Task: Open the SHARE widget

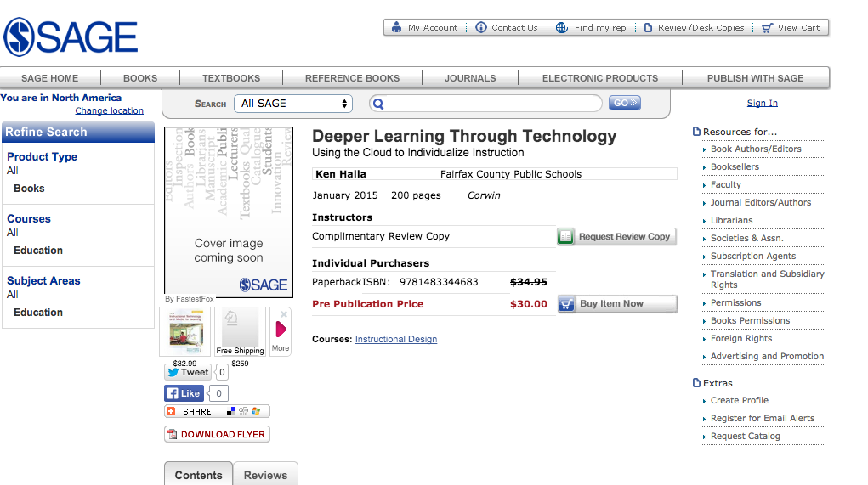Action: (217, 411)
